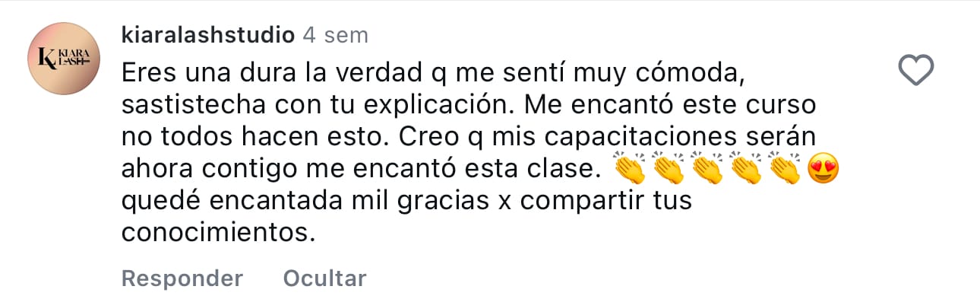Open the Kiara Lash profile picture
This screenshot has height=299, width=980.
65,59
